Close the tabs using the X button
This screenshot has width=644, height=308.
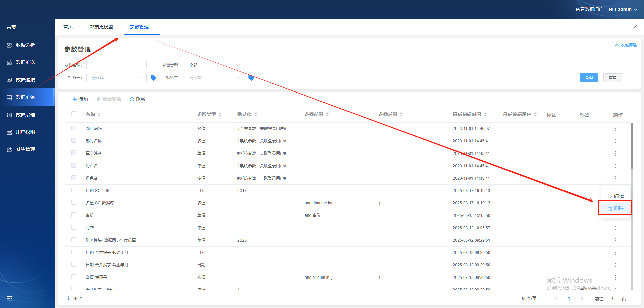pyautogui.click(x=635, y=27)
